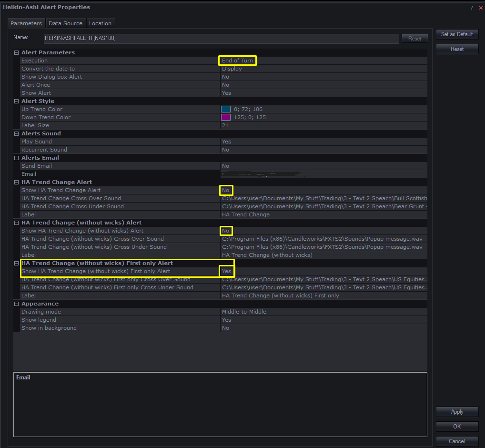Edit 'HA Trend Change (without wicks) First only' label value
The height and width of the screenshot is (448, 485).
[280, 295]
